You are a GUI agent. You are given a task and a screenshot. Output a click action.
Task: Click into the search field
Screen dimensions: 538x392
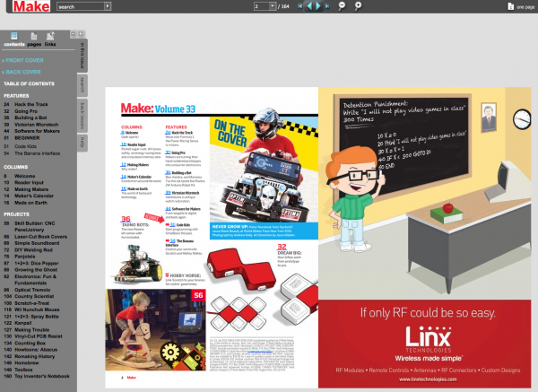pos(81,6)
